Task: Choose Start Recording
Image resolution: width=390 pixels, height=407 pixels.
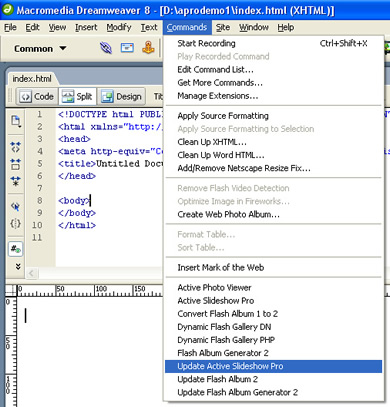Action: 273,43
